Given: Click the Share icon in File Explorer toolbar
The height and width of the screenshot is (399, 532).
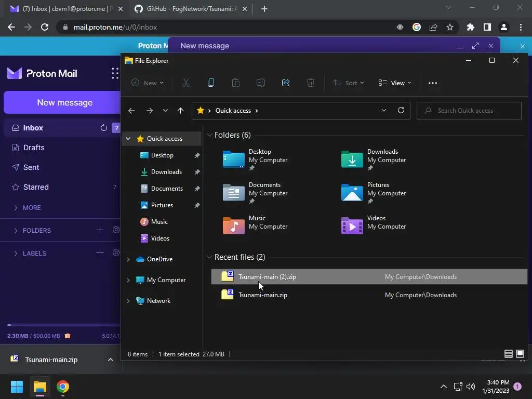Looking at the screenshot, I should click(286, 83).
